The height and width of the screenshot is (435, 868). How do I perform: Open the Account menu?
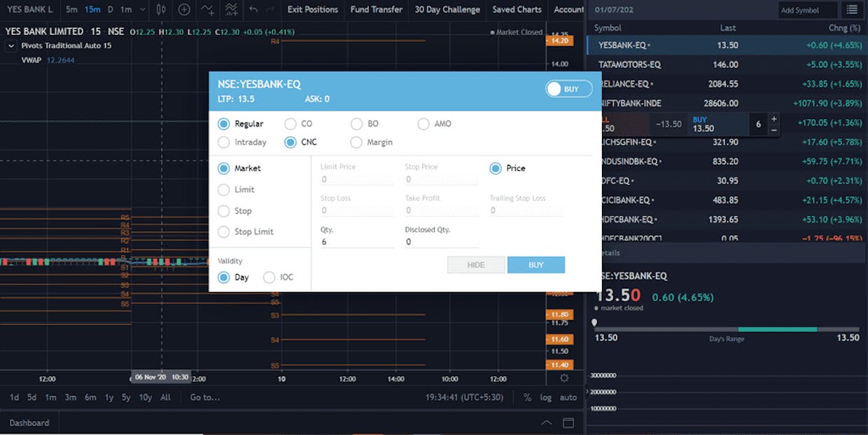pyautogui.click(x=568, y=10)
